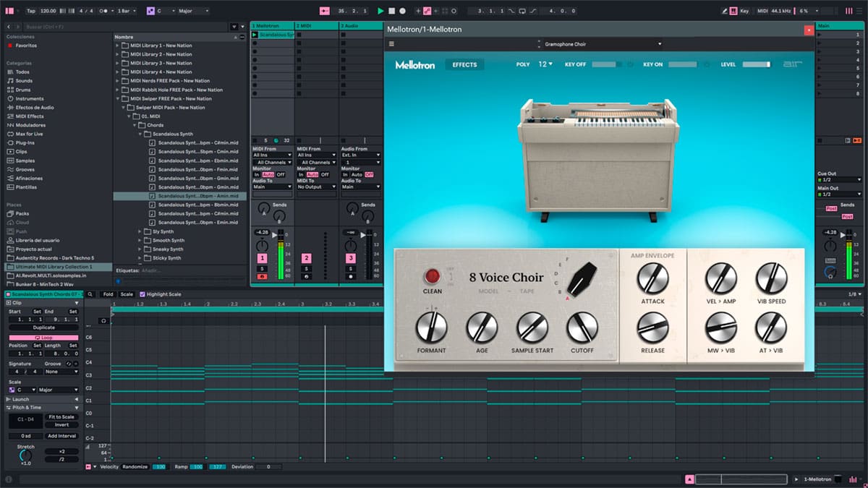Screen dimensions: 868x488
Task: Open the Drums category
Action: pyautogui.click(x=23, y=90)
